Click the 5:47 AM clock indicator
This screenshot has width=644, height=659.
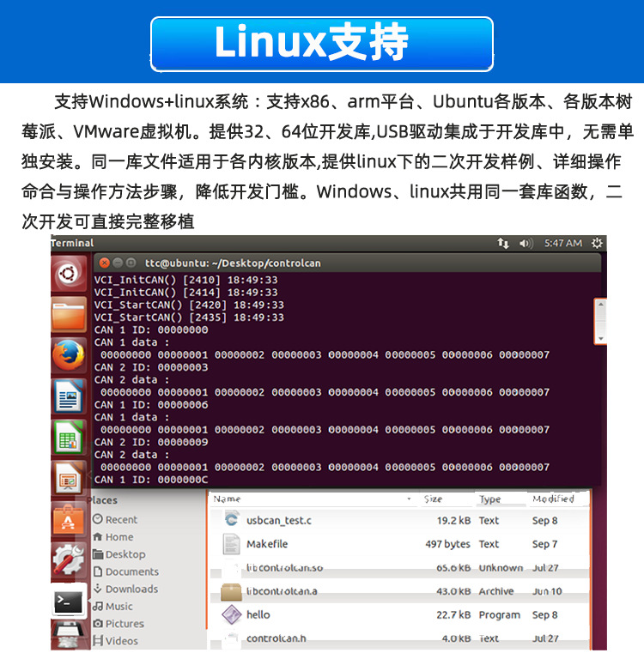tap(563, 244)
